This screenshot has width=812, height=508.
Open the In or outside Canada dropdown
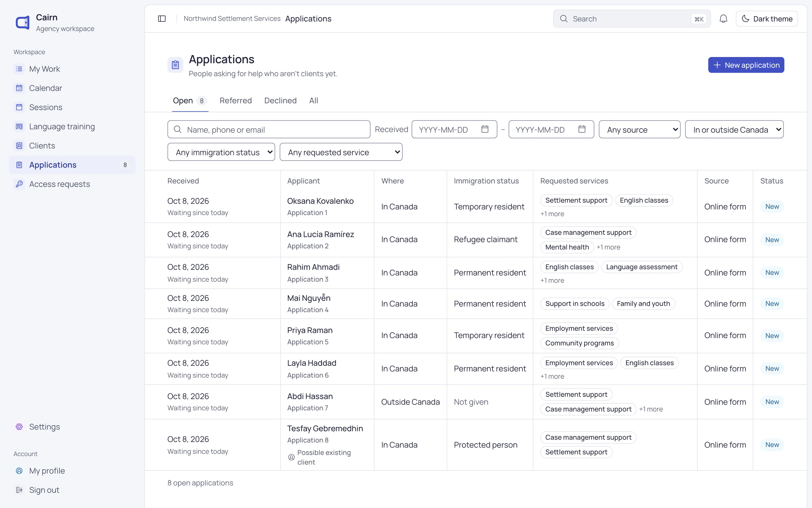click(734, 129)
